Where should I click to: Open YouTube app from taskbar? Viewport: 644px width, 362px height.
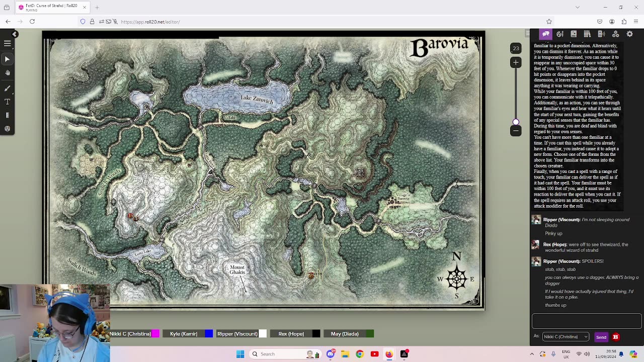pyautogui.click(x=374, y=354)
